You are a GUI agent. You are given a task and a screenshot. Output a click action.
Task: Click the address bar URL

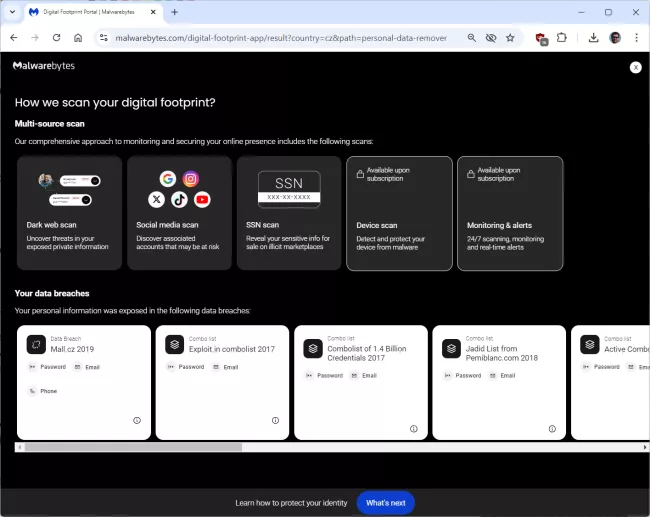tap(281, 38)
